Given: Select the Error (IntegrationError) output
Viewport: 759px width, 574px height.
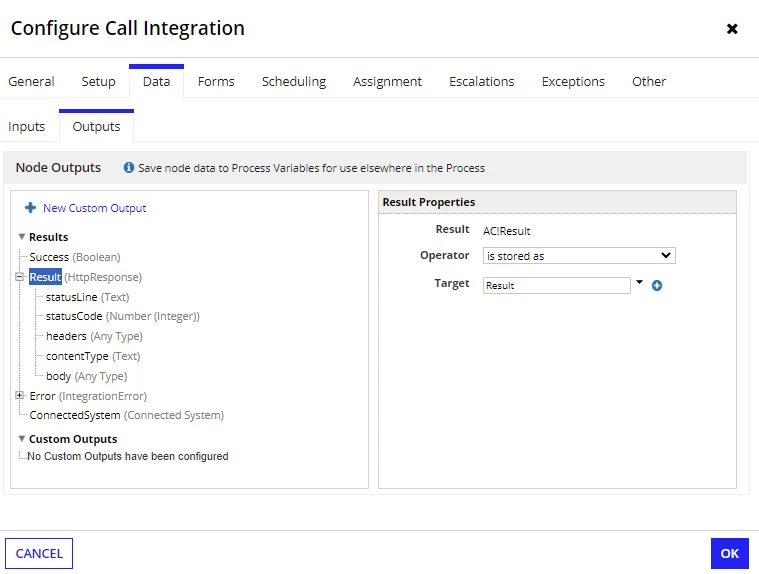Looking at the screenshot, I should pyautogui.click(x=88, y=396).
